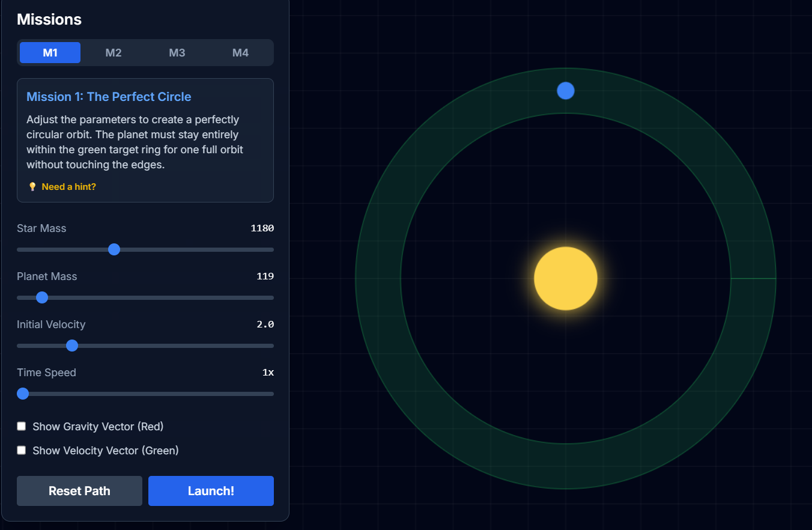Click the blue planet on the orbit
Screen dimensions: 812x530
point(566,91)
